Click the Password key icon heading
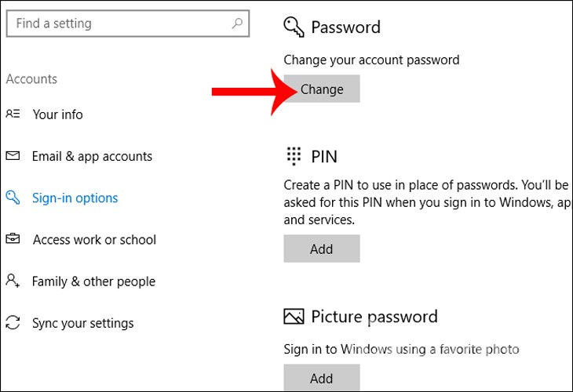The width and height of the screenshot is (573, 392). click(x=294, y=27)
